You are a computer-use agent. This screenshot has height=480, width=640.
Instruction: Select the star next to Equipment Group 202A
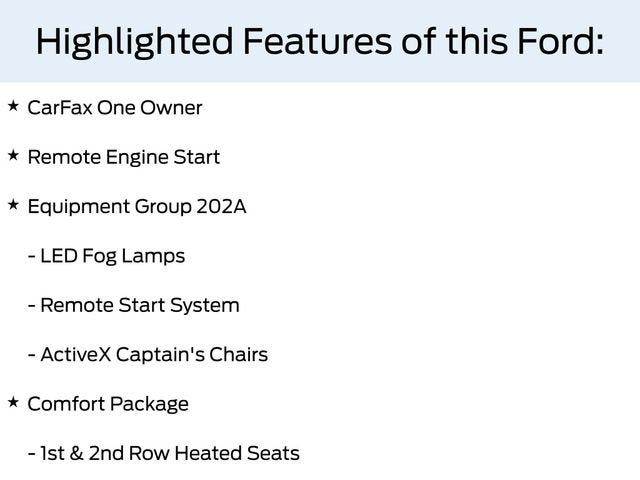pos(12,204)
